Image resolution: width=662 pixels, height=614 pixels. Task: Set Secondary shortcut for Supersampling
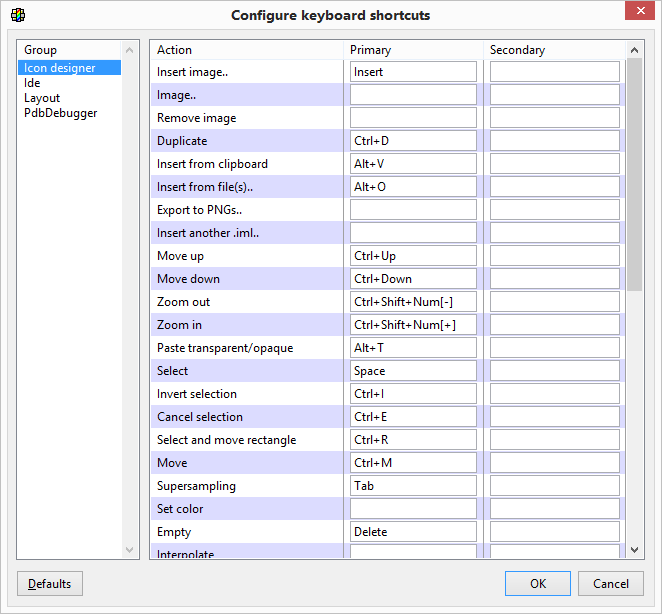[x=554, y=486]
